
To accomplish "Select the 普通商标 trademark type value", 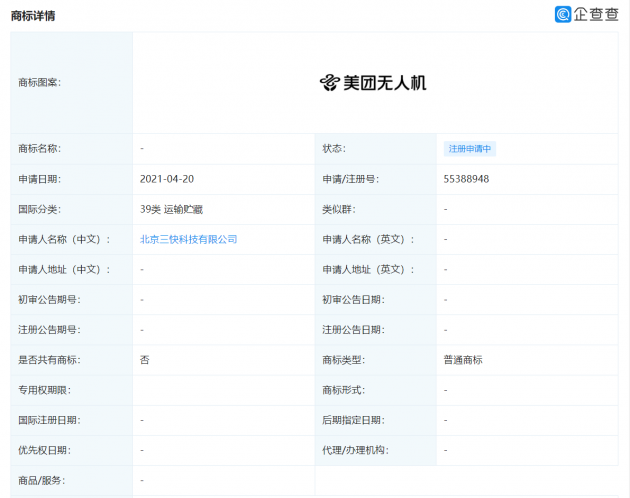I will 463,360.
